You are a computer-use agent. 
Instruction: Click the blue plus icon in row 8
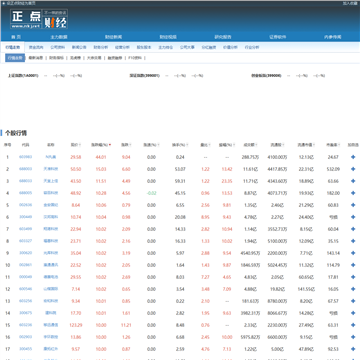[353, 241]
